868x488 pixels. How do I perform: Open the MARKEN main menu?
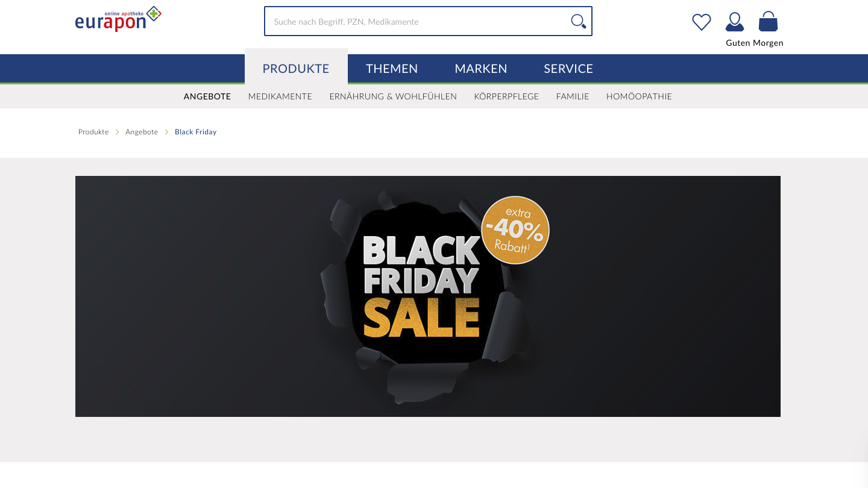(x=481, y=69)
